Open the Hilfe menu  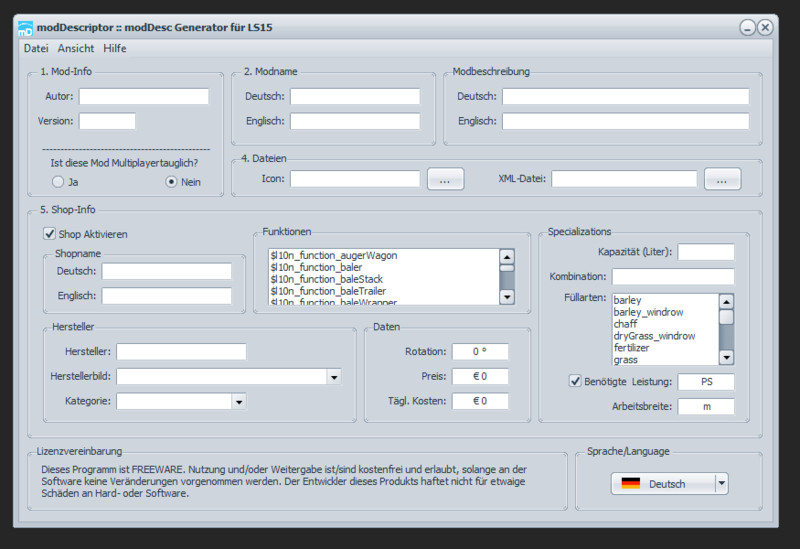coord(115,48)
